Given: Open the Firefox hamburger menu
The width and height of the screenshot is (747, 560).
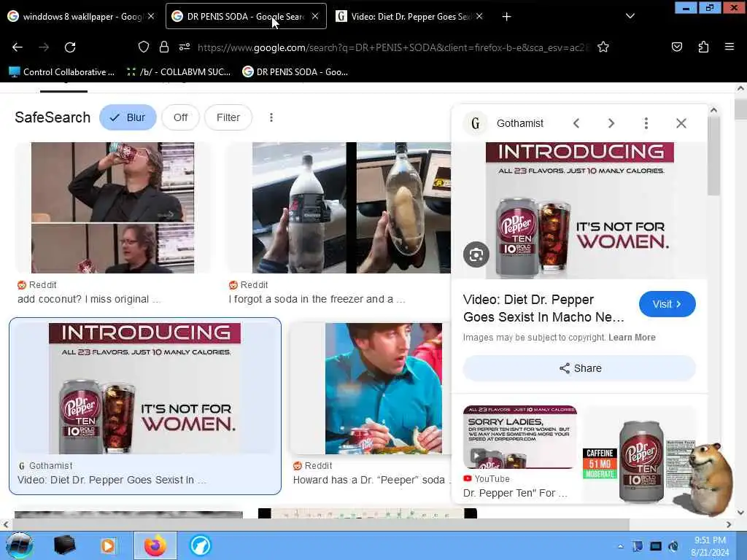Looking at the screenshot, I should 729,47.
